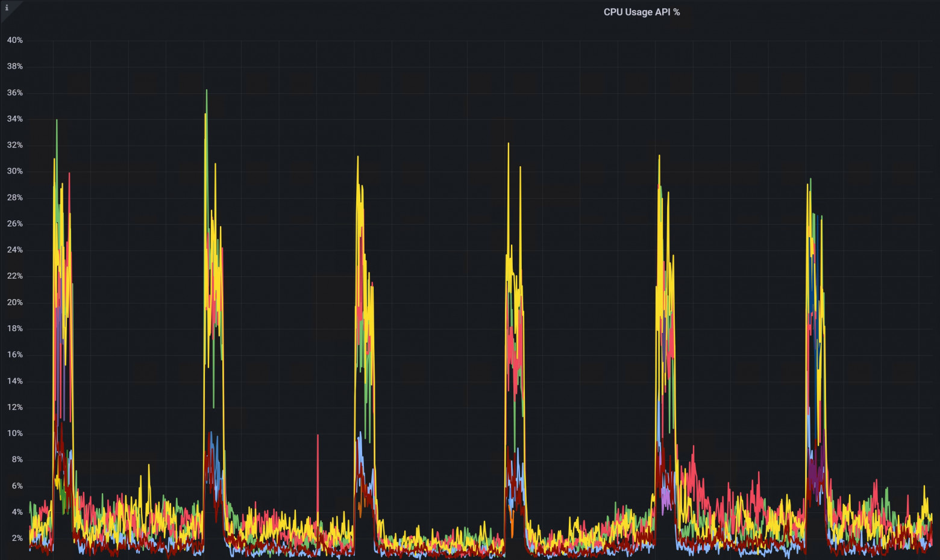Open the panel info icon in the corner
Image resolution: width=940 pixels, height=560 pixels.
click(x=7, y=8)
